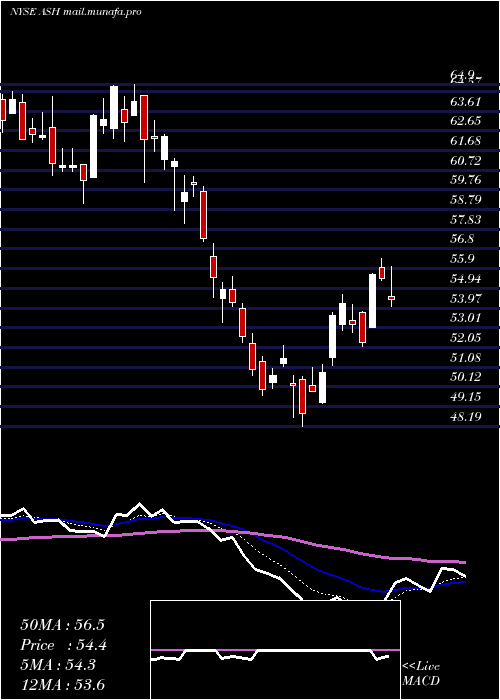Image resolution: width=500 pixels, height=700 pixels.
Task: Click the last red candlestick near 53.97
Action: pyautogui.click(x=392, y=297)
